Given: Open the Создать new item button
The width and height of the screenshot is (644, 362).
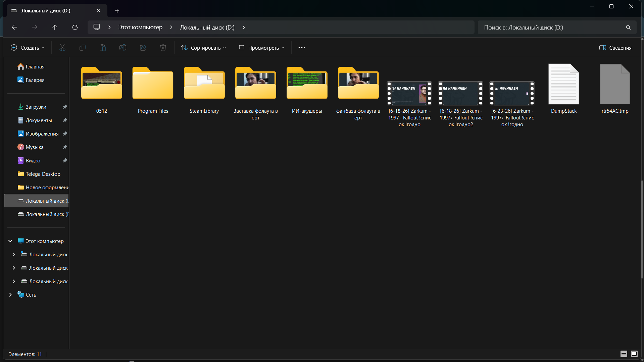Looking at the screenshot, I should click(28, 48).
